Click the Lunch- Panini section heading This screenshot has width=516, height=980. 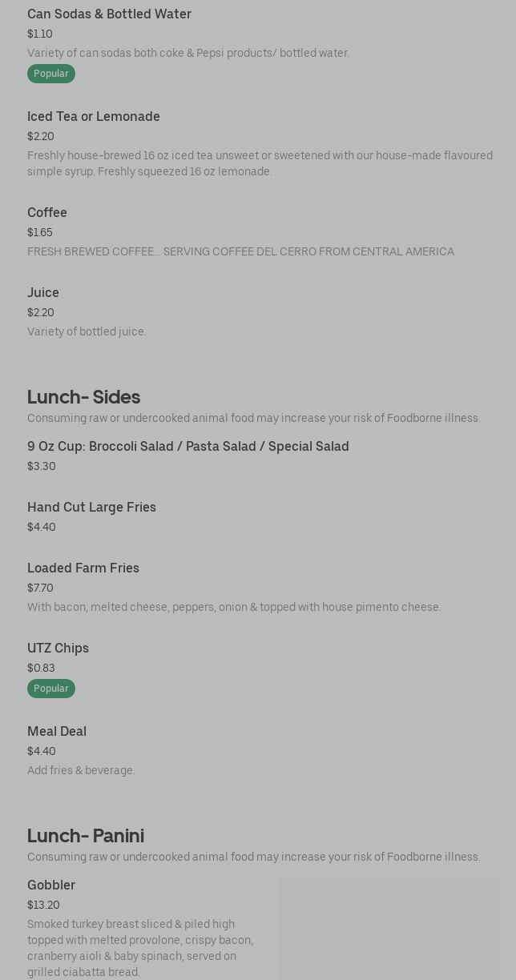[x=86, y=836]
